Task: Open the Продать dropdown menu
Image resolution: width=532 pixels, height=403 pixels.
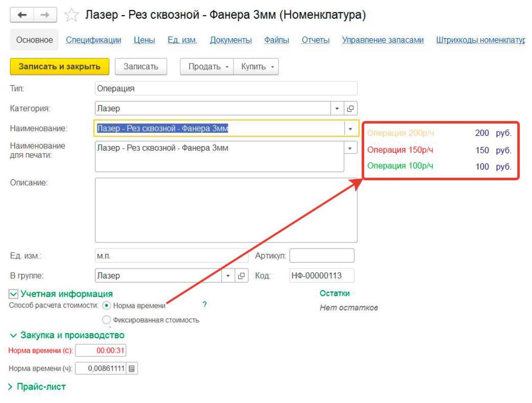Action: [207, 67]
